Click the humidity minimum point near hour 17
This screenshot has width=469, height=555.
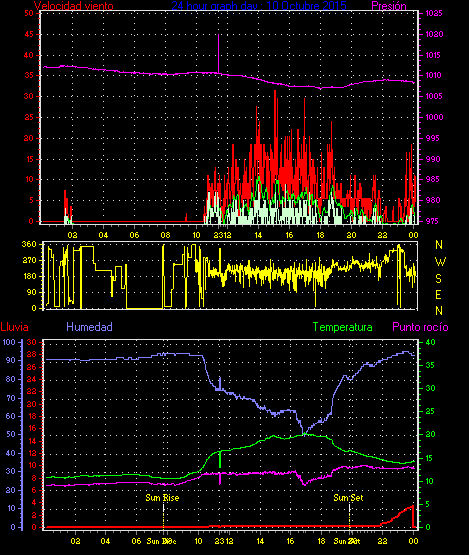(304, 433)
